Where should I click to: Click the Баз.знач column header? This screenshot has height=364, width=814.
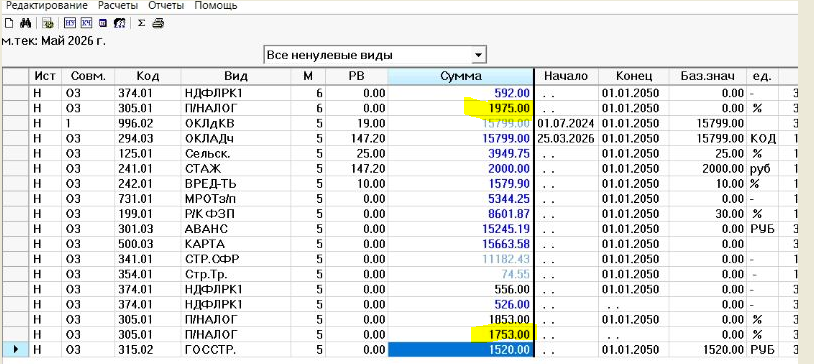coord(708,76)
